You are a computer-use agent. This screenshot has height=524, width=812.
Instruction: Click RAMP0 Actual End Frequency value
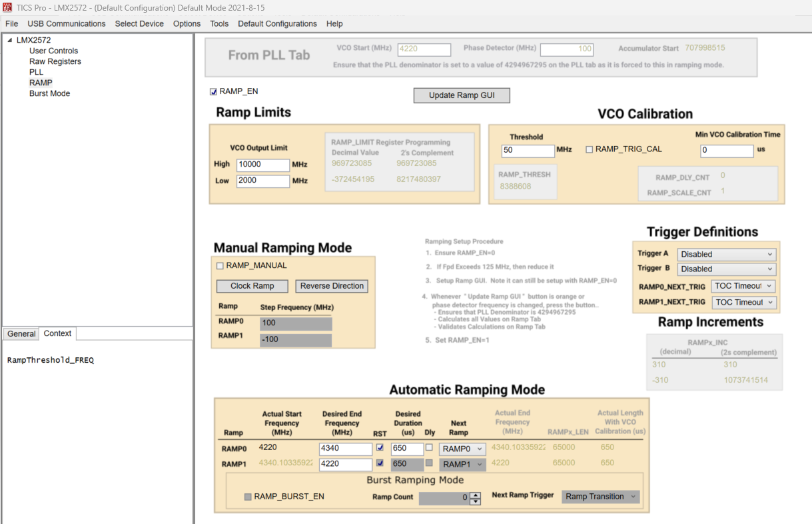click(518, 447)
